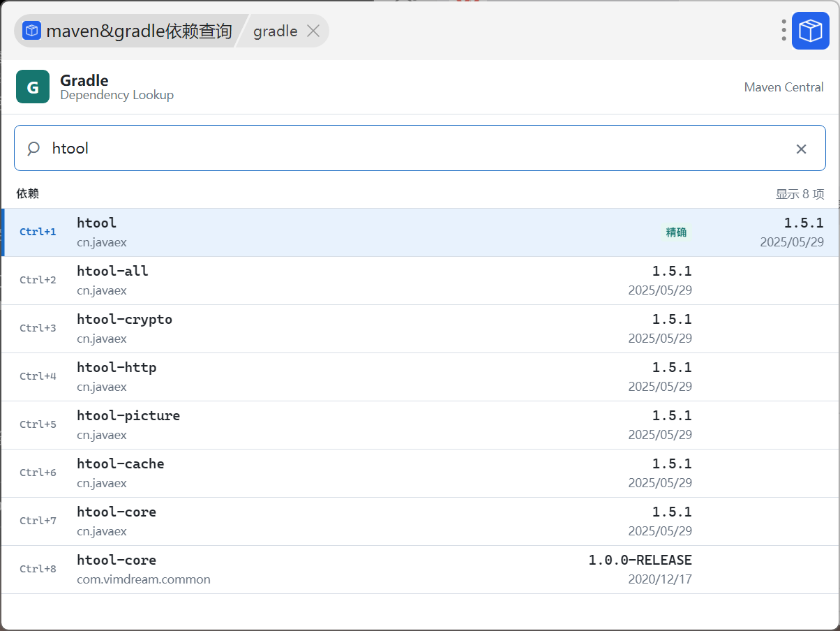Click the Ctrl+6 shortcut label
This screenshot has height=631, width=840.
click(x=38, y=473)
